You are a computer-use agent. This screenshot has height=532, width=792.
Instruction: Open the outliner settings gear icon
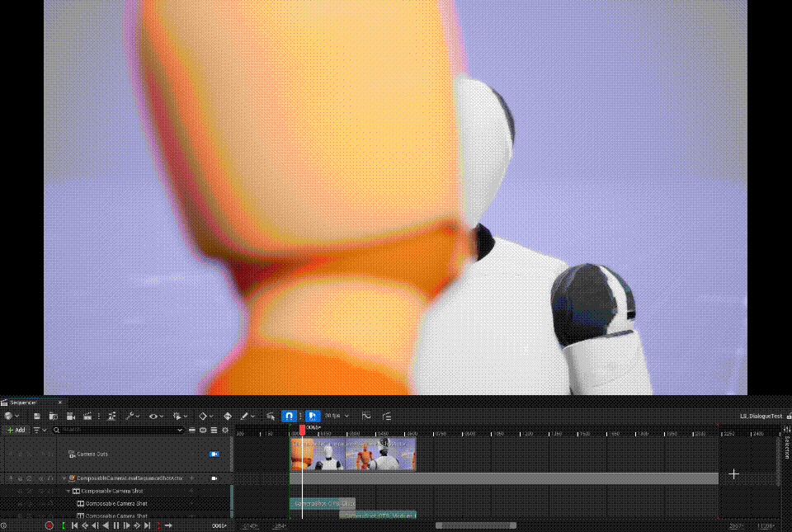225,430
